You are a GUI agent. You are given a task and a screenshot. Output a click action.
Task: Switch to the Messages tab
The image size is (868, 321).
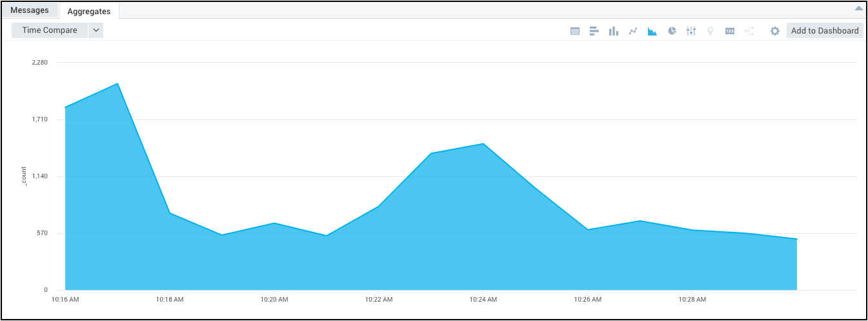tap(30, 10)
